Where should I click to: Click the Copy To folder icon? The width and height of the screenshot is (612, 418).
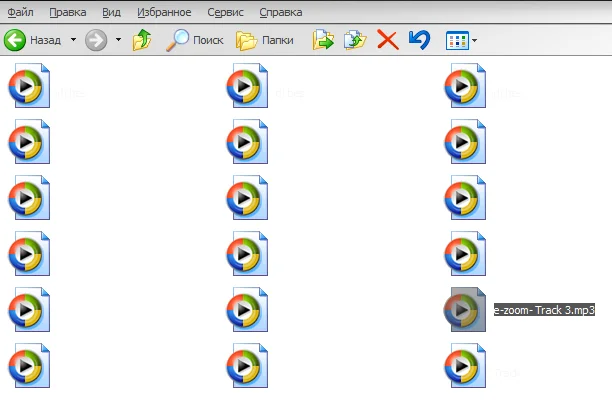coord(355,40)
